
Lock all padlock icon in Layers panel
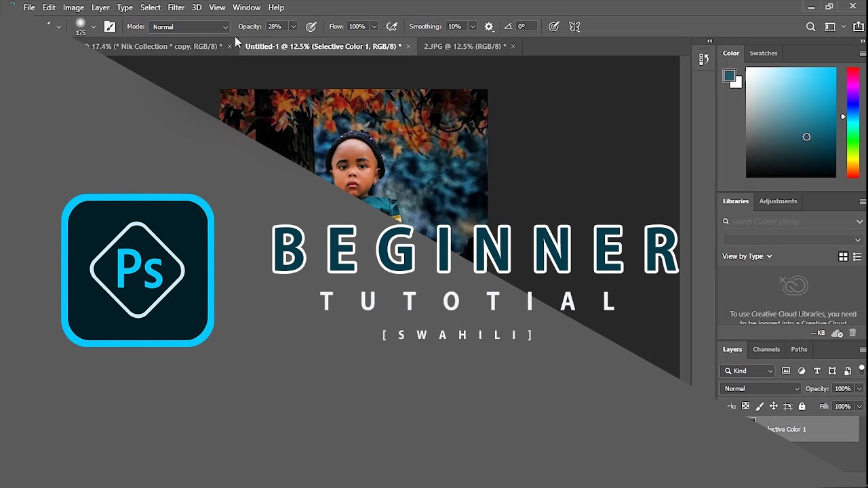[x=802, y=406]
